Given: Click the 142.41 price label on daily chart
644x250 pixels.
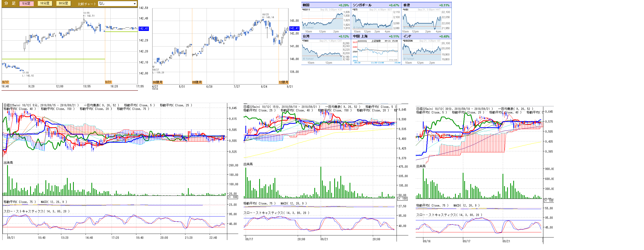Looking at the screenshot, I should [294, 28].
